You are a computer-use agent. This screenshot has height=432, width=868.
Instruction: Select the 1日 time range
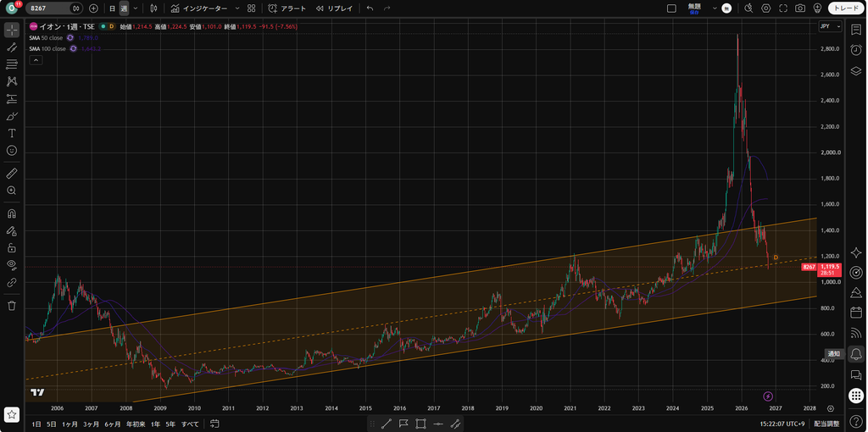(x=36, y=424)
